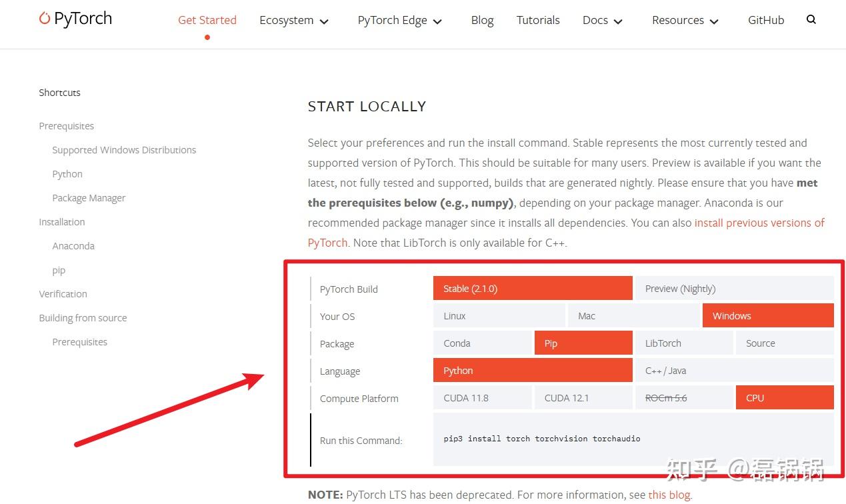
Task: Open the site search icon
Action: (x=811, y=19)
